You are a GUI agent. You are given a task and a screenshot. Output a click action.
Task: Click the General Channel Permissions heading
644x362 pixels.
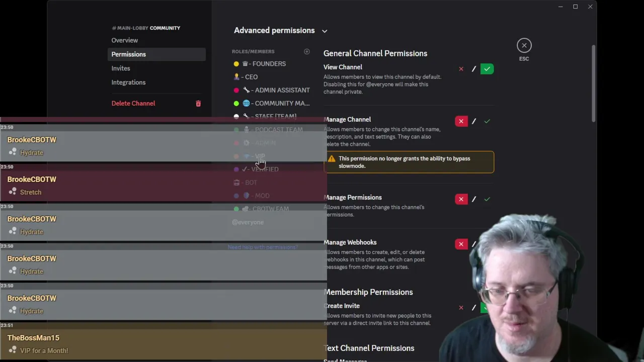click(x=375, y=53)
